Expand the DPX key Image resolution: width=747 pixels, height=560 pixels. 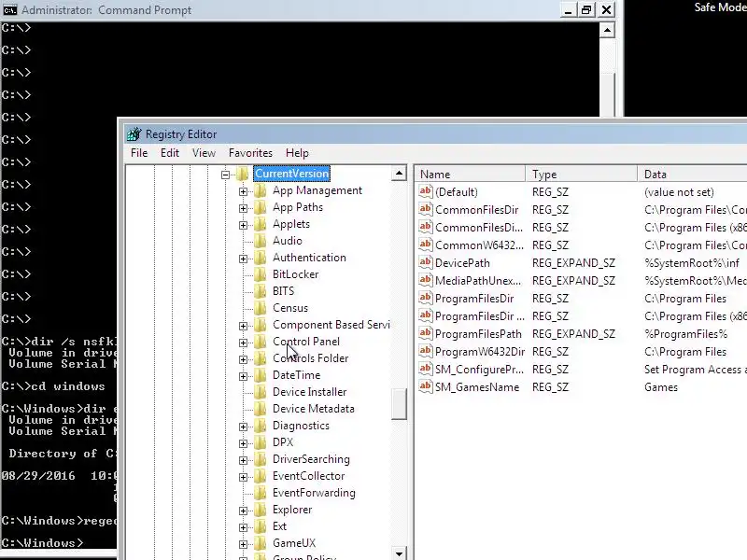click(x=243, y=443)
